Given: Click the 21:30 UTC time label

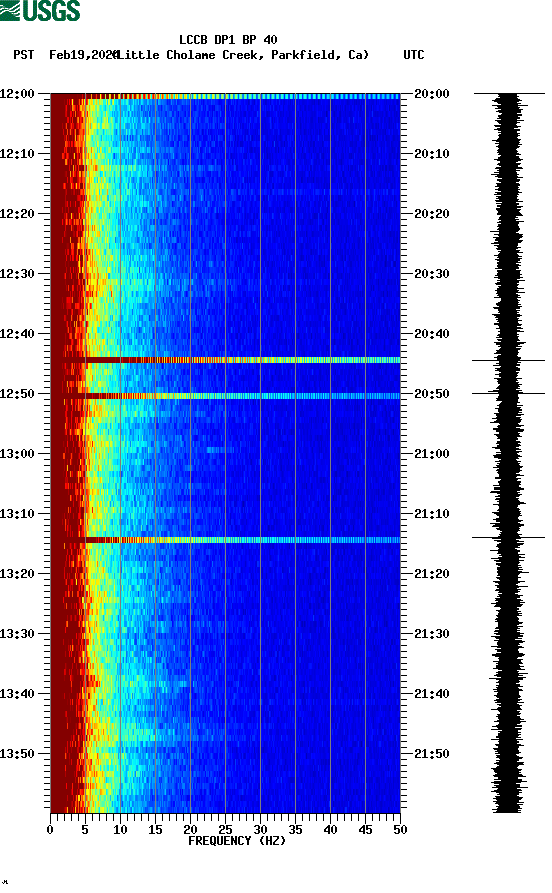Looking at the screenshot, I should click(x=432, y=633).
